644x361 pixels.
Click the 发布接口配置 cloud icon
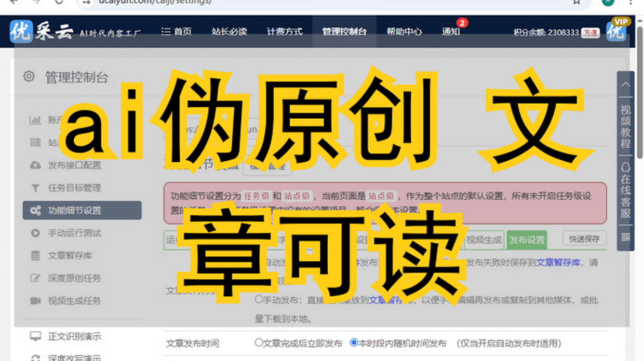click(35, 165)
